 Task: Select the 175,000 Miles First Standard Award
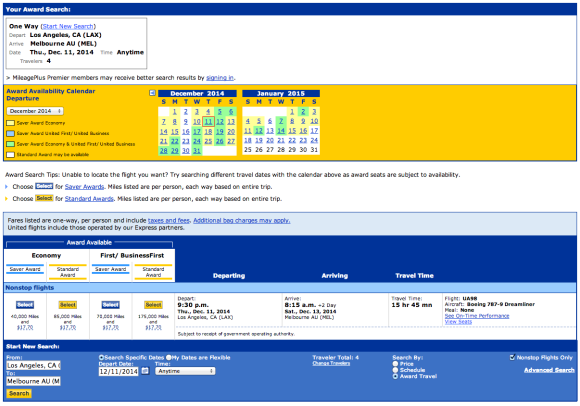(154, 305)
